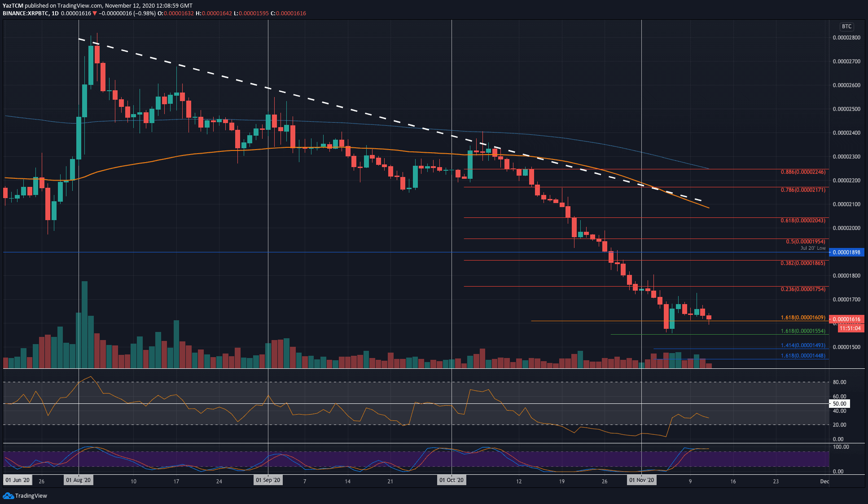Click the red current price tag 0.00001616
Screen dimensions: 868x504
(846, 319)
